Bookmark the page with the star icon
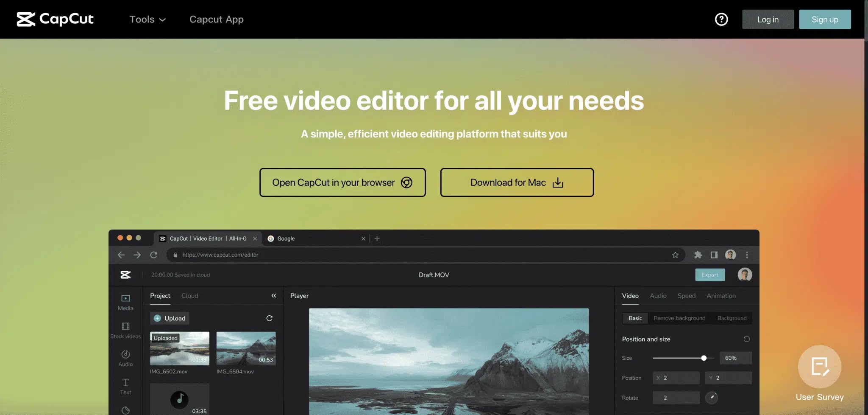Screen dimensions: 868x415 676,255
